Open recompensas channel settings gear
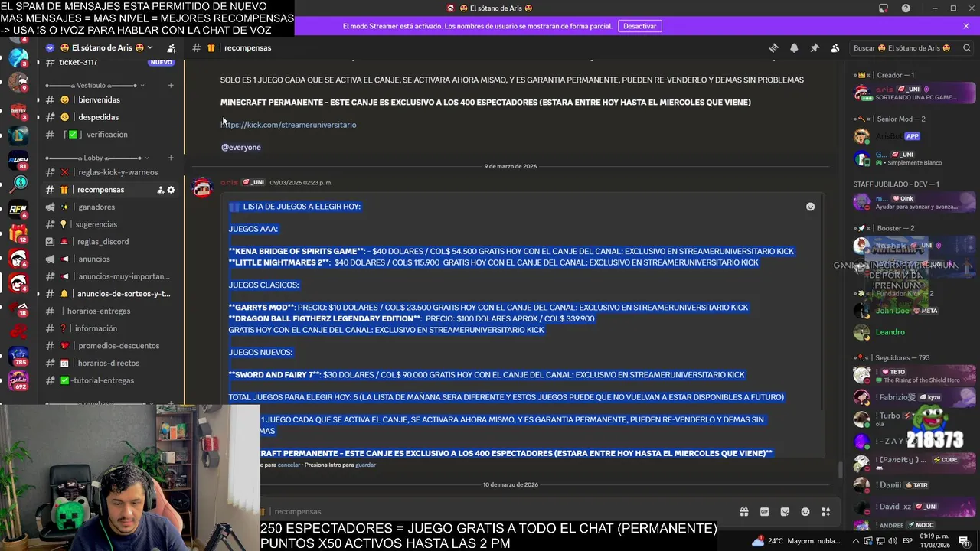This screenshot has height=551, width=980. coord(171,190)
